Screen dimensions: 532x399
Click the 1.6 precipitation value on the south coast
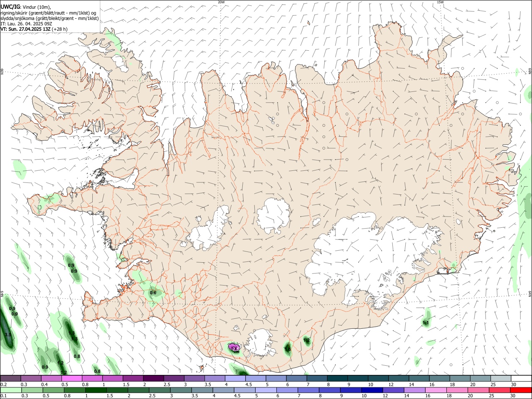(288, 350)
